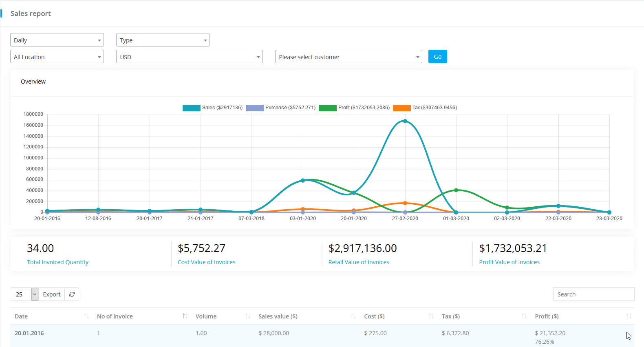Sort by Sales value column sort icon

(x=353, y=316)
